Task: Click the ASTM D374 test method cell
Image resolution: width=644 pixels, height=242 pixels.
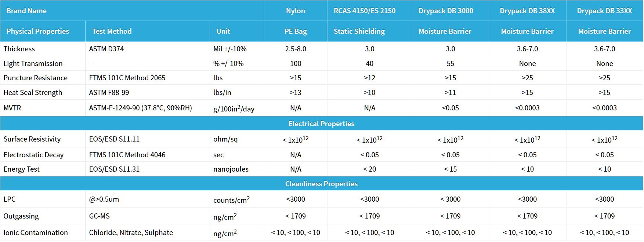Action: 106,49
